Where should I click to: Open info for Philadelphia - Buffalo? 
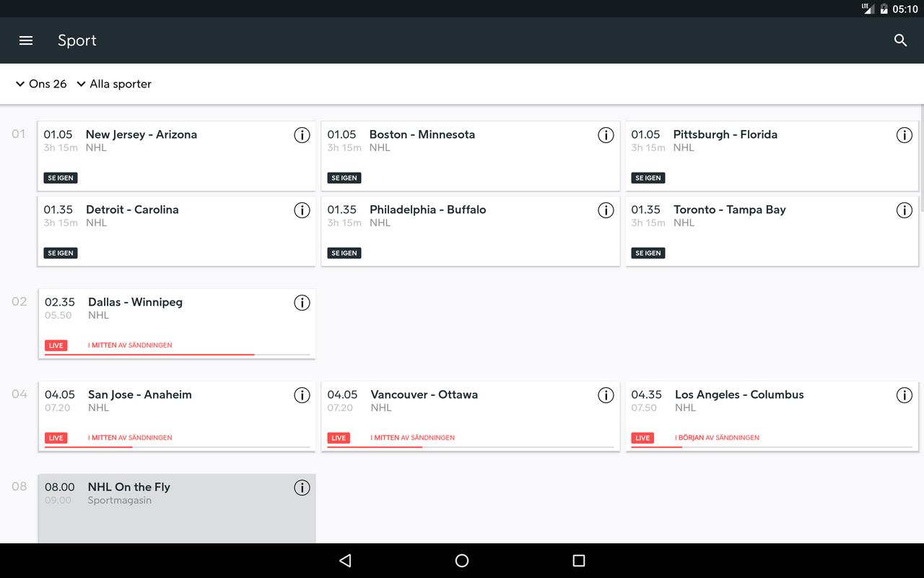point(606,210)
